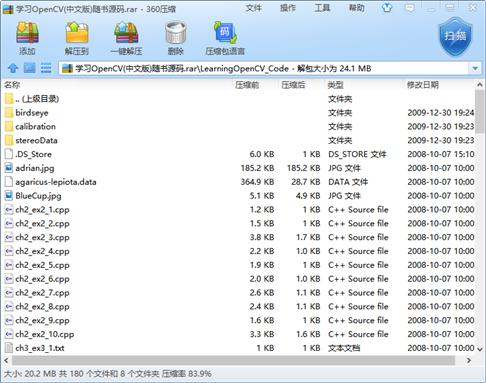Switch to icon view mode

click(29, 68)
